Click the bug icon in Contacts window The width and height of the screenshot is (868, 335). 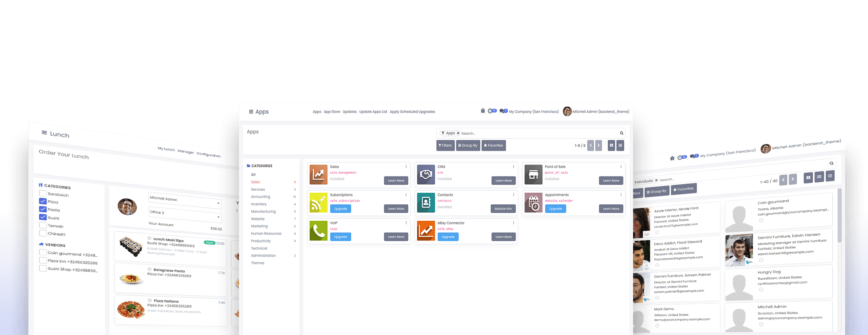tap(672, 158)
